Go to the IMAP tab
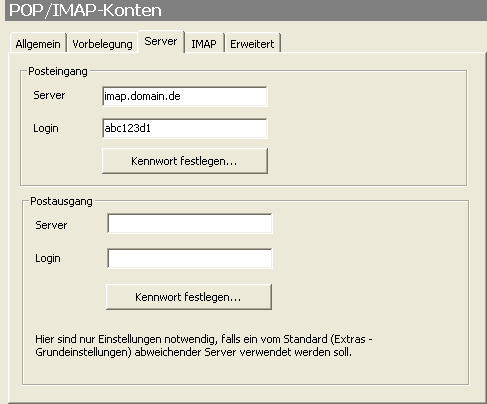This screenshot has height=404, width=487. (x=204, y=44)
